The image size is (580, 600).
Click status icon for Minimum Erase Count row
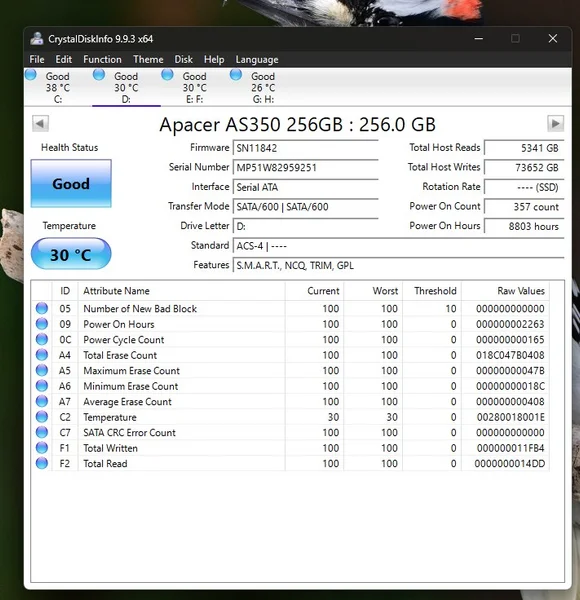click(42, 386)
